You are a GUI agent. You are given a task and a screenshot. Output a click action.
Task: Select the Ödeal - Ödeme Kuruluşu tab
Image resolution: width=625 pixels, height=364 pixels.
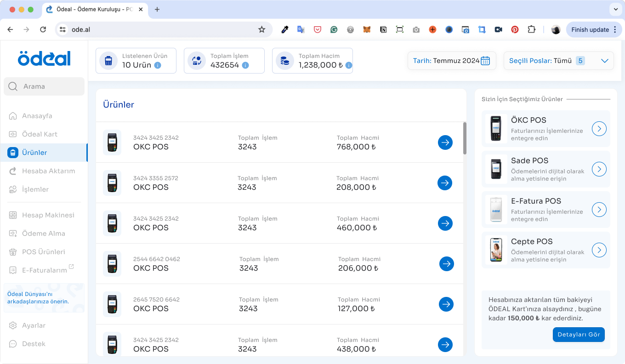pyautogui.click(x=96, y=9)
